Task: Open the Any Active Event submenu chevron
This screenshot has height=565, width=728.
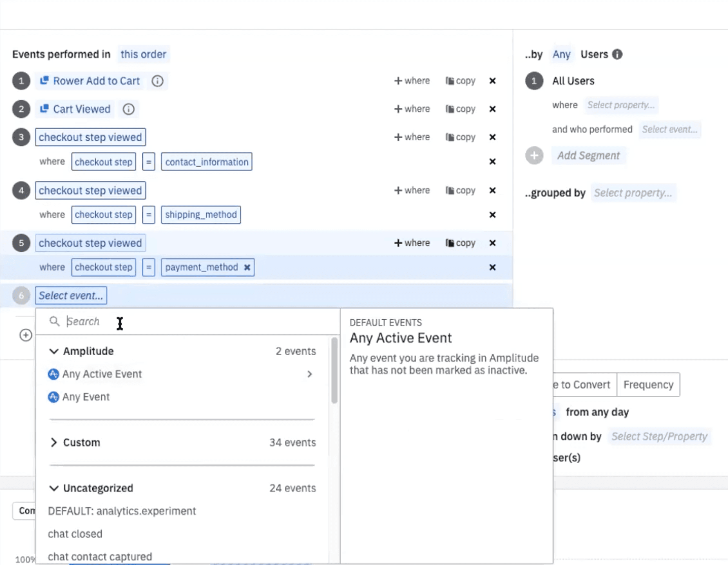Action: 310,374
